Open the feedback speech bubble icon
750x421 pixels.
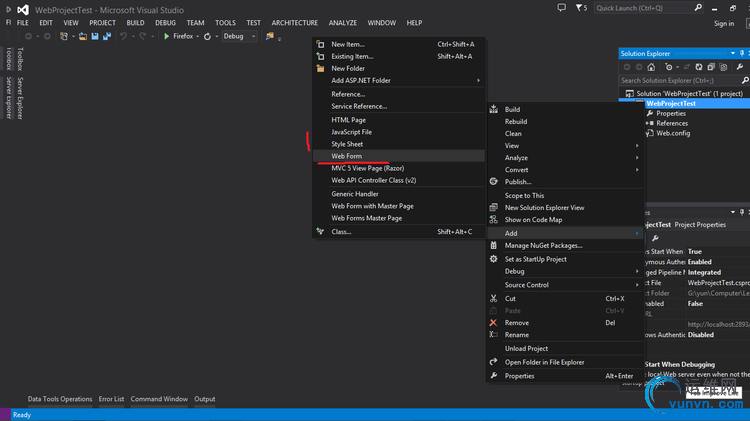point(562,8)
